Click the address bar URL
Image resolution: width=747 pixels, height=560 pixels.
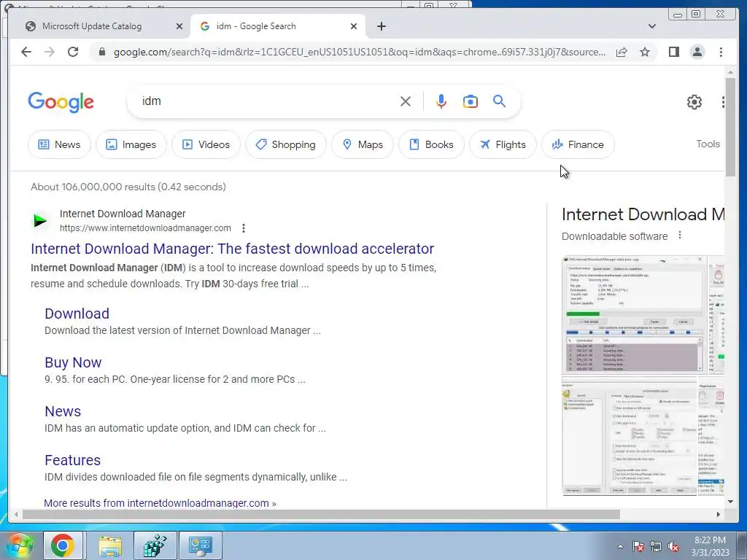coord(360,52)
